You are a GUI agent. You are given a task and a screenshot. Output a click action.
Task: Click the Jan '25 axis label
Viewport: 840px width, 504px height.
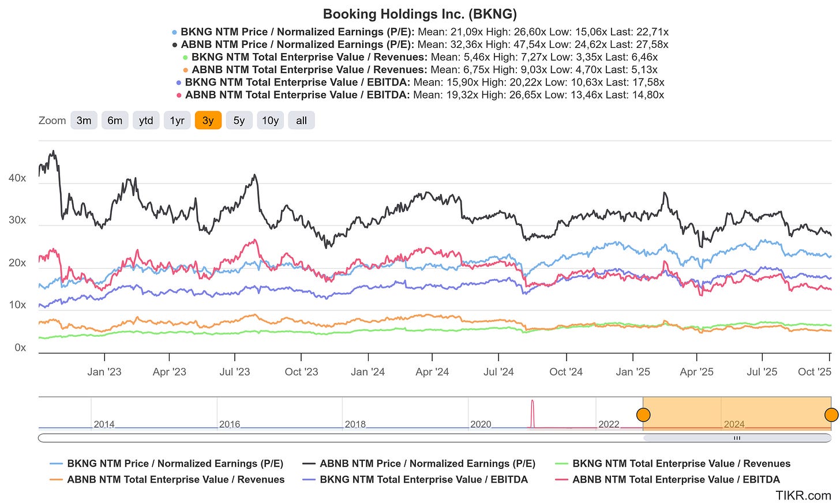click(633, 372)
